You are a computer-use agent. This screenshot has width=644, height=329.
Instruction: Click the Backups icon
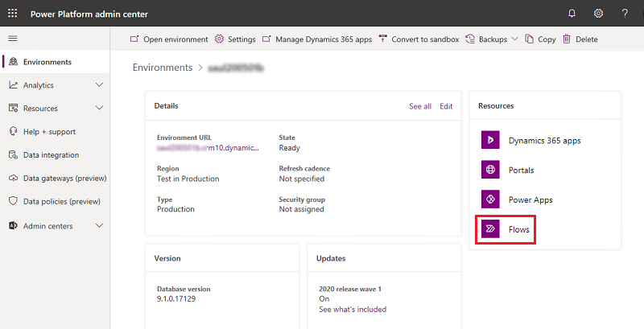[470, 39]
